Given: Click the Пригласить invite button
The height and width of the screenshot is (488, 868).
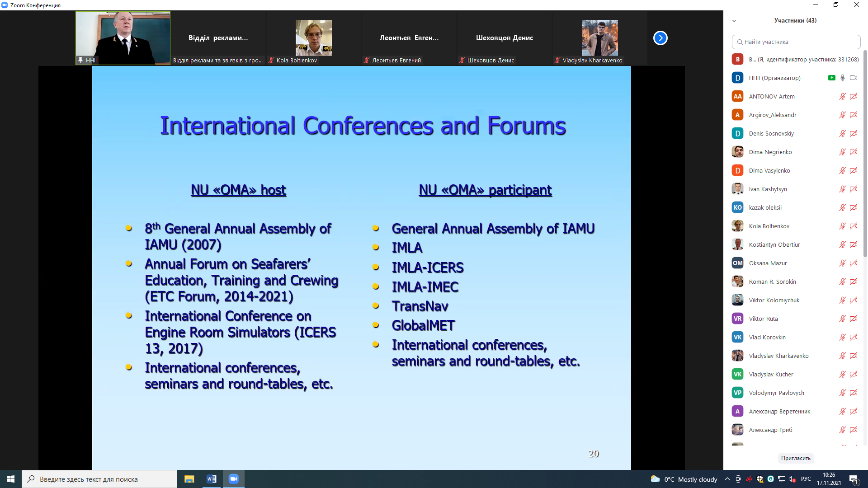Looking at the screenshot, I should (x=796, y=458).
